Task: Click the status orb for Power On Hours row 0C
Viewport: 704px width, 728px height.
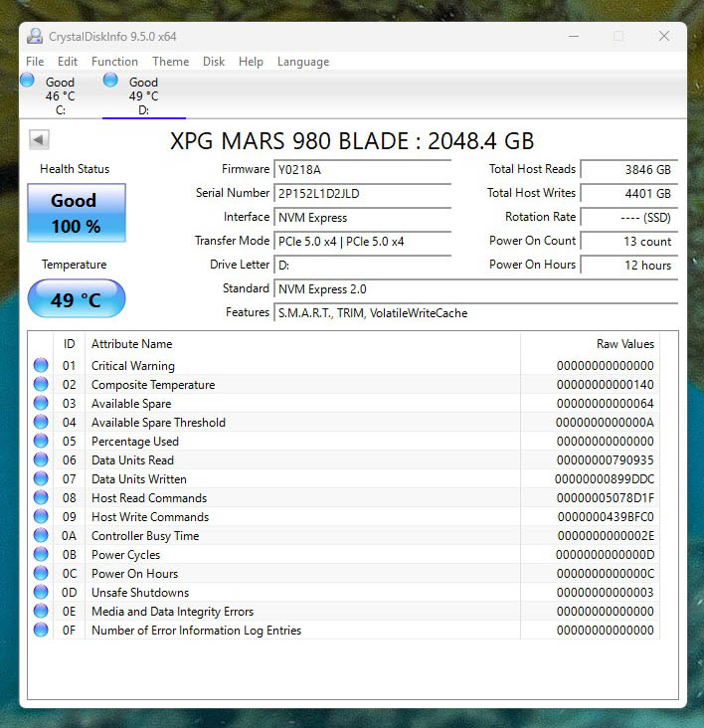Action: click(x=41, y=574)
